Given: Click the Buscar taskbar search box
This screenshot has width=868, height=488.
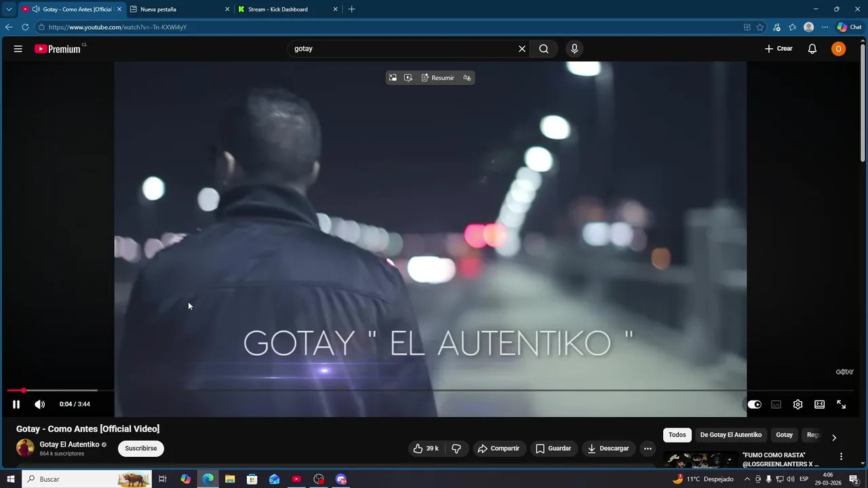Looking at the screenshot, I should pos(86,479).
